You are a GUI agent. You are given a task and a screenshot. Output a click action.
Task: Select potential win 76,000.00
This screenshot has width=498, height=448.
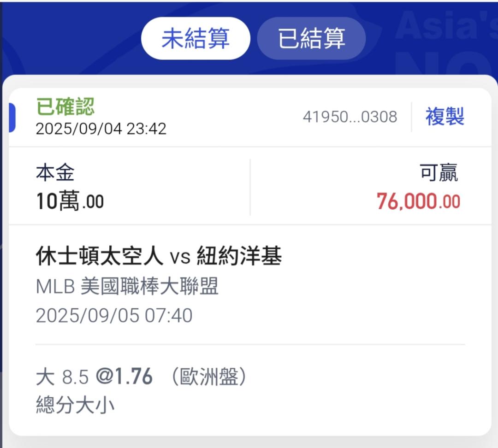click(418, 201)
